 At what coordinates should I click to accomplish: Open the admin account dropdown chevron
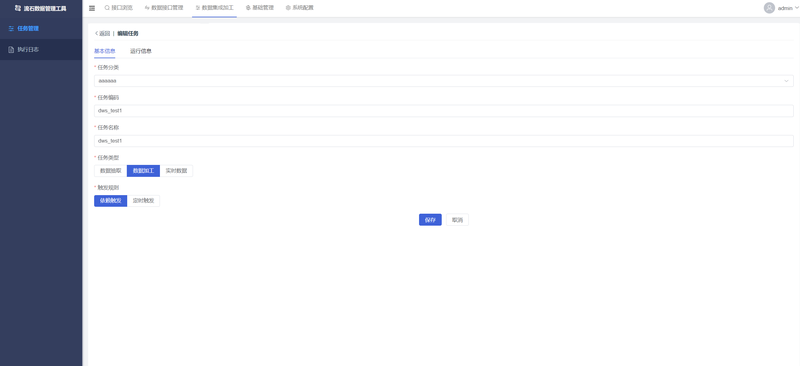[x=797, y=8]
